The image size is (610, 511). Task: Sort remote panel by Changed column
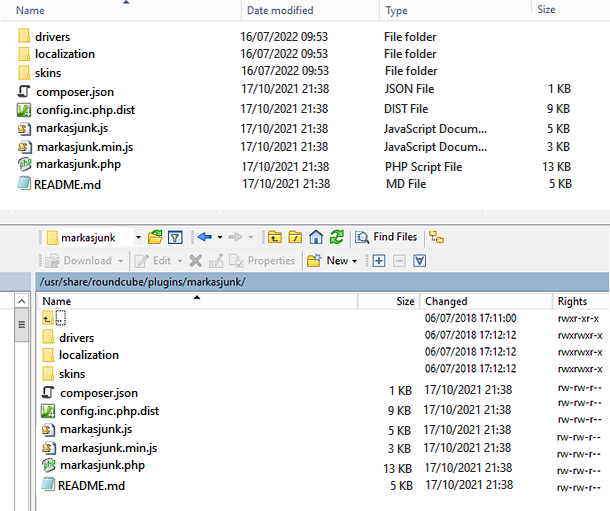(446, 301)
